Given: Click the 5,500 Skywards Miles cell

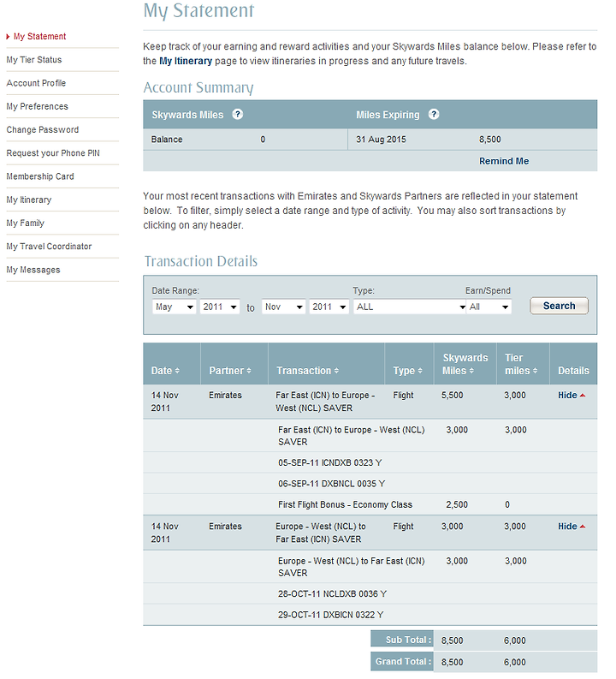Looking at the screenshot, I should tap(452, 395).
